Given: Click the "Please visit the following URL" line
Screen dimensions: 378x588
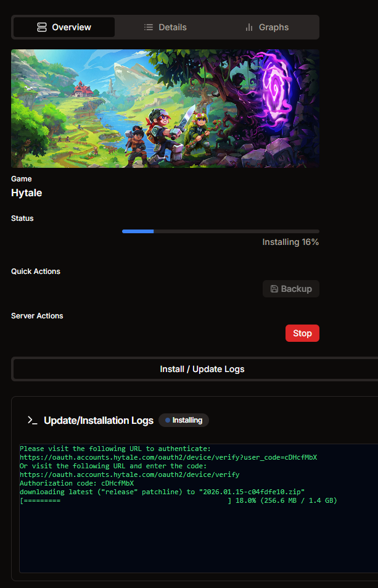Looking at the screenshot, I should pos(115,449).
